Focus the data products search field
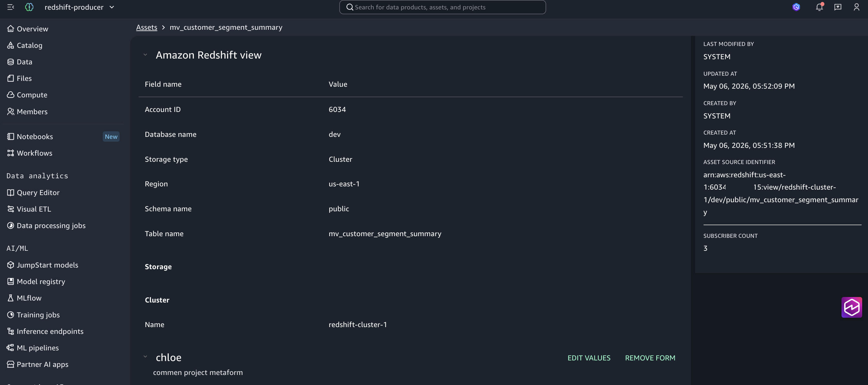The image size is (868, 385). click(x=442, y=7)
